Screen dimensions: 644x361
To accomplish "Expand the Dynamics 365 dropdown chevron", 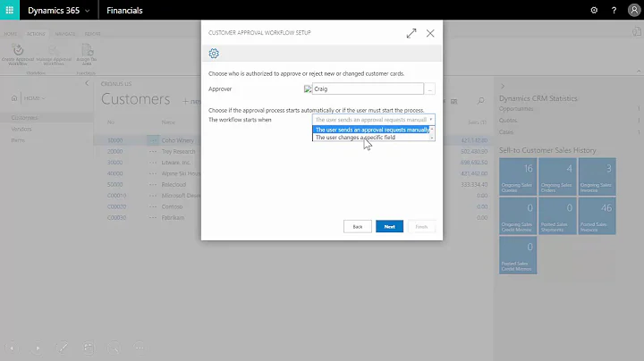I will (x=87, y=11).
